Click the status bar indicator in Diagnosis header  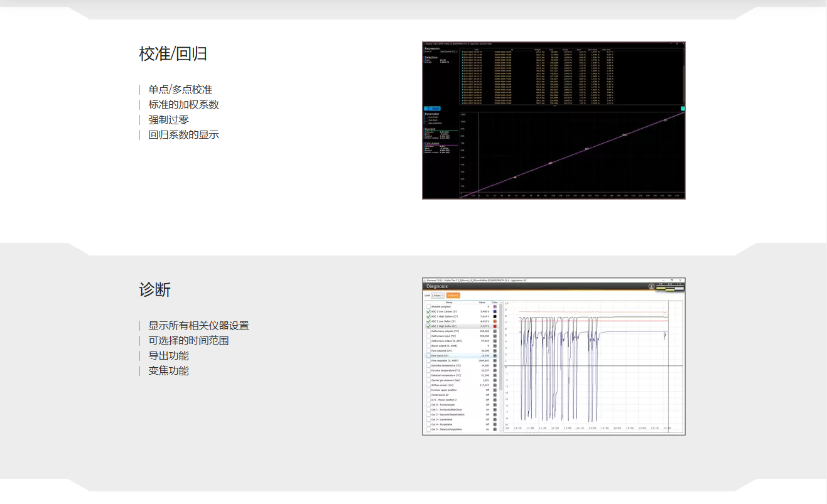tap(669, 288)
